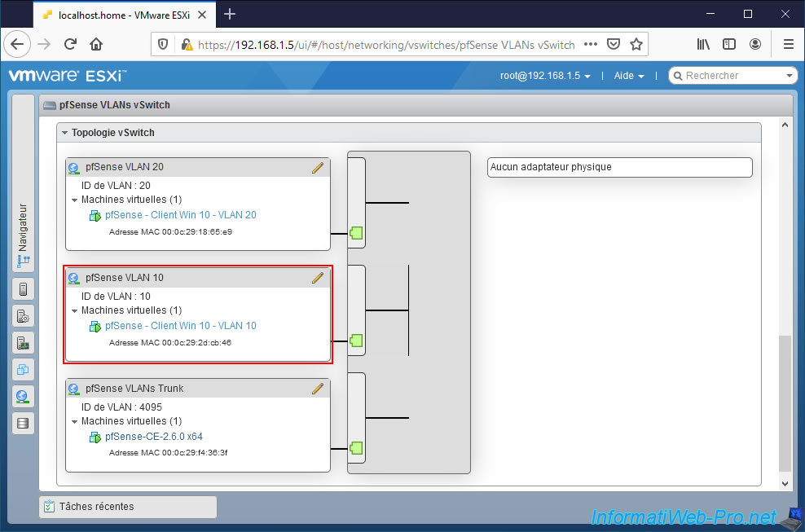Open the Tâches récentes panel
This screenshot has width=805, height=532.
tap(128, 507)
